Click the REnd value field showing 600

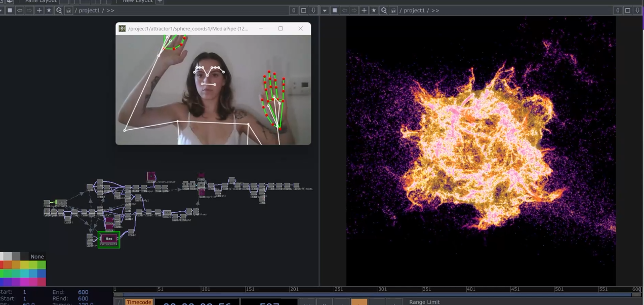83,298
